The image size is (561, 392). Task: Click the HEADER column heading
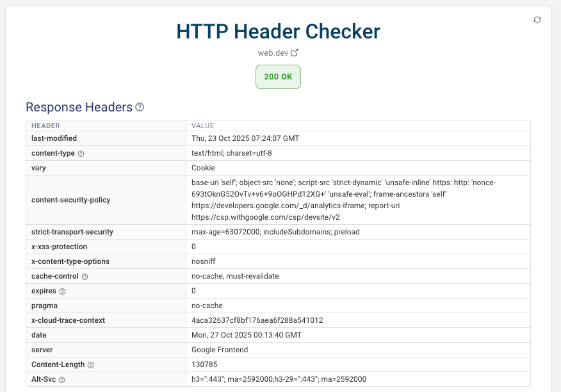tap(45, 126)
